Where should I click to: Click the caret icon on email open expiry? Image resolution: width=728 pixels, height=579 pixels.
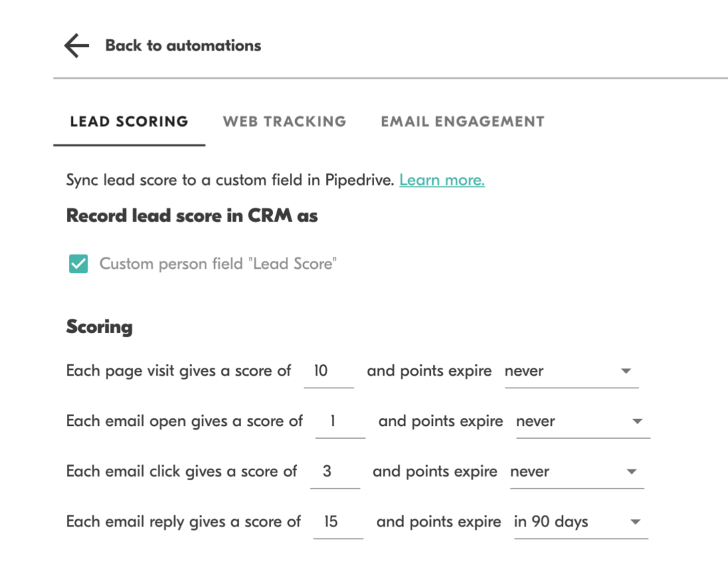click(x=636, y=421)
